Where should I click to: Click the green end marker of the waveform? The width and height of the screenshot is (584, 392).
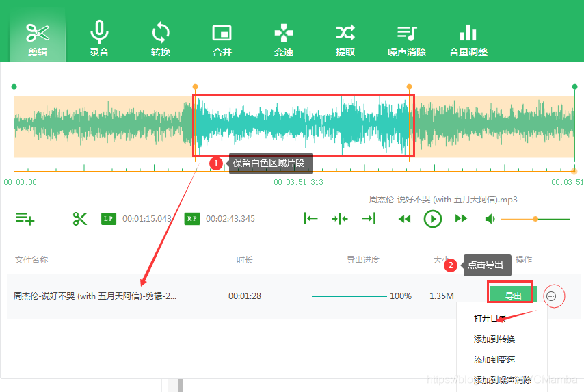click(574, 87)
